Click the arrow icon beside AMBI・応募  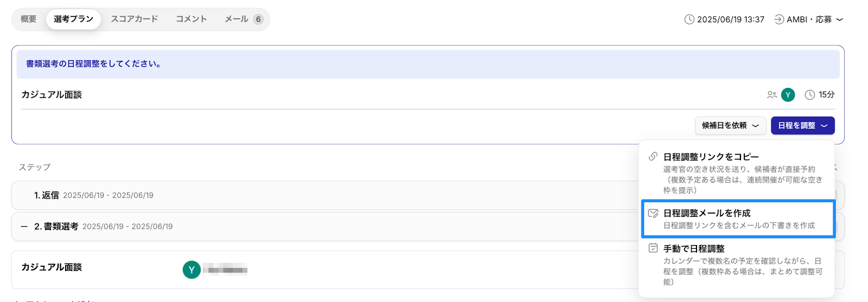pos(778,20)
